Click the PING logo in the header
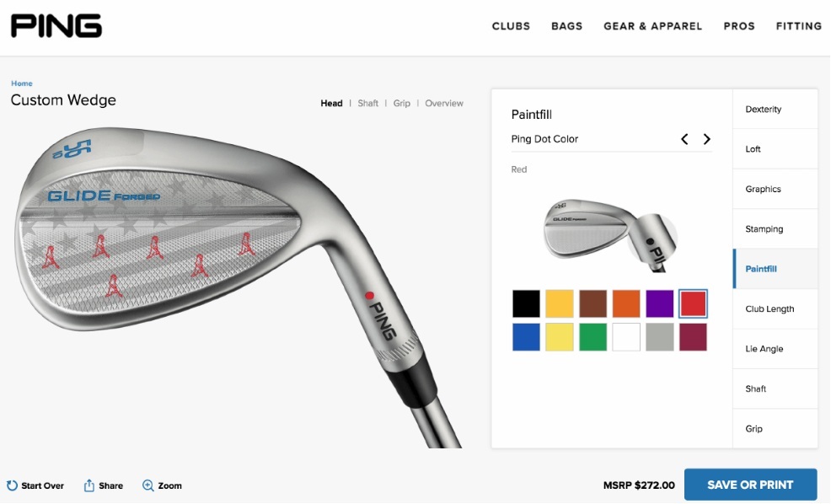Viewport: 831px width, 504px height. pyautogui.click(x=56, y=26)
